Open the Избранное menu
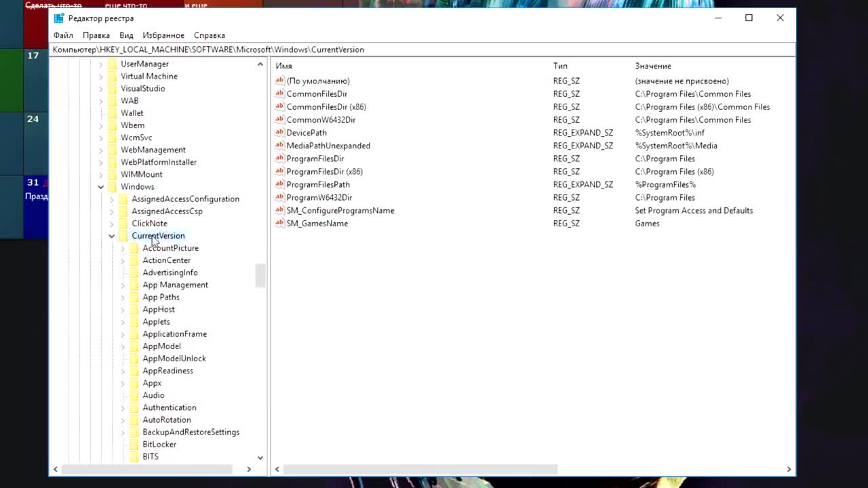 click(x=163, y=35)
